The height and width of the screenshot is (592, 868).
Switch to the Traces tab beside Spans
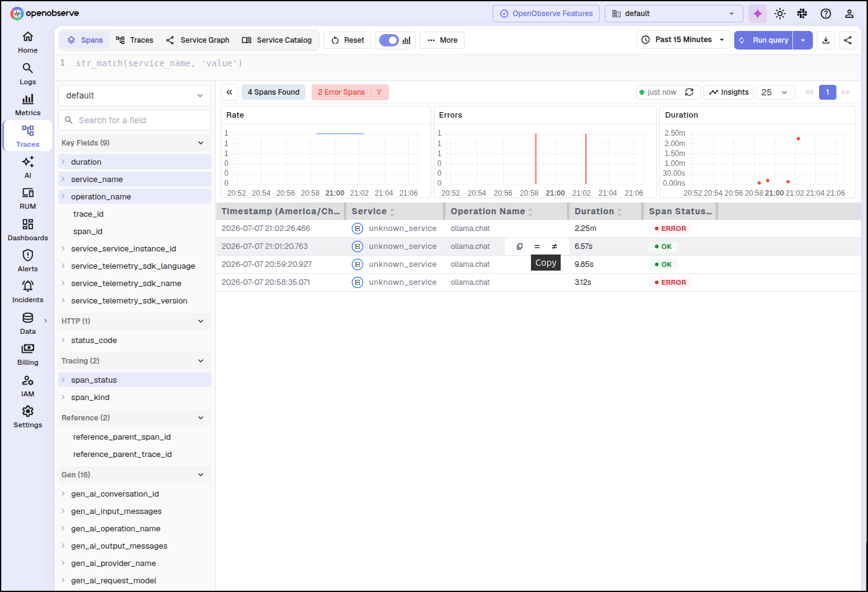click(x=135, y=40)
